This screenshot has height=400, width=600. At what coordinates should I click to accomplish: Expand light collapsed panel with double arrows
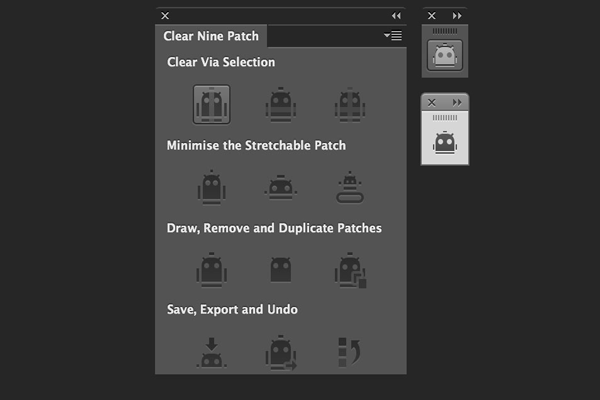(457, 103)
